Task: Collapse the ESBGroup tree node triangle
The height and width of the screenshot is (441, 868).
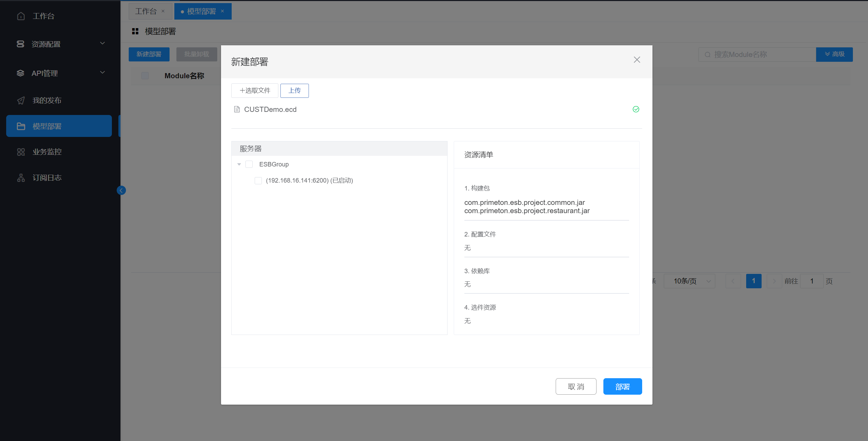Action: pos(239,164)
